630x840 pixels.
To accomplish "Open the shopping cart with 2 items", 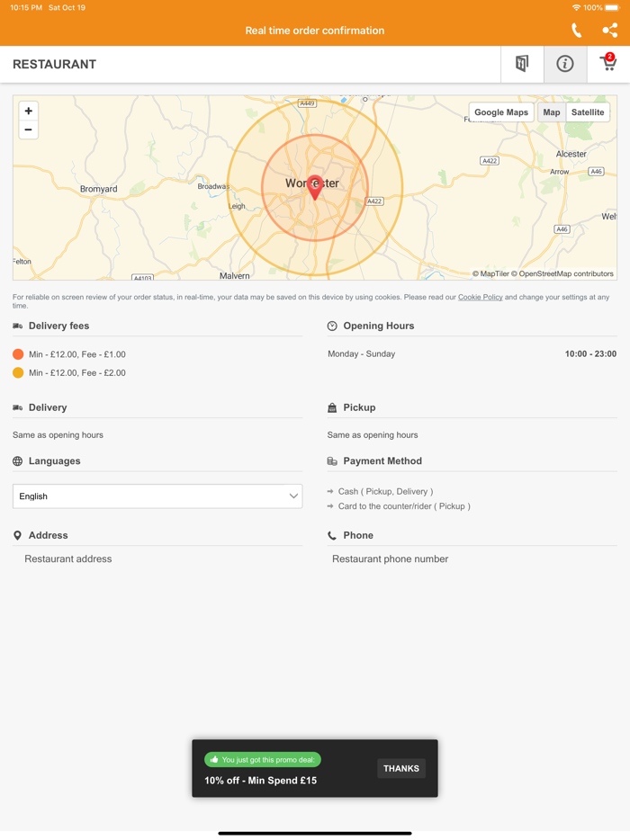I will (608, 64).
